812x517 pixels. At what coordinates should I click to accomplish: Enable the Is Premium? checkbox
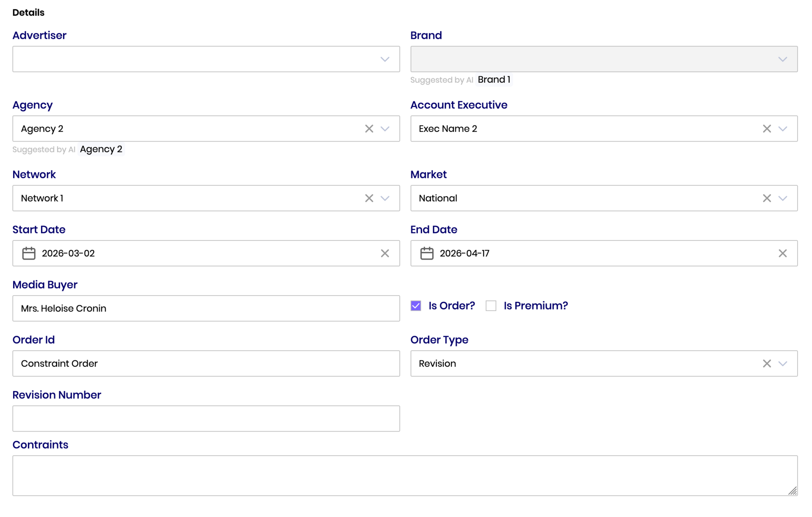point(491,306)
